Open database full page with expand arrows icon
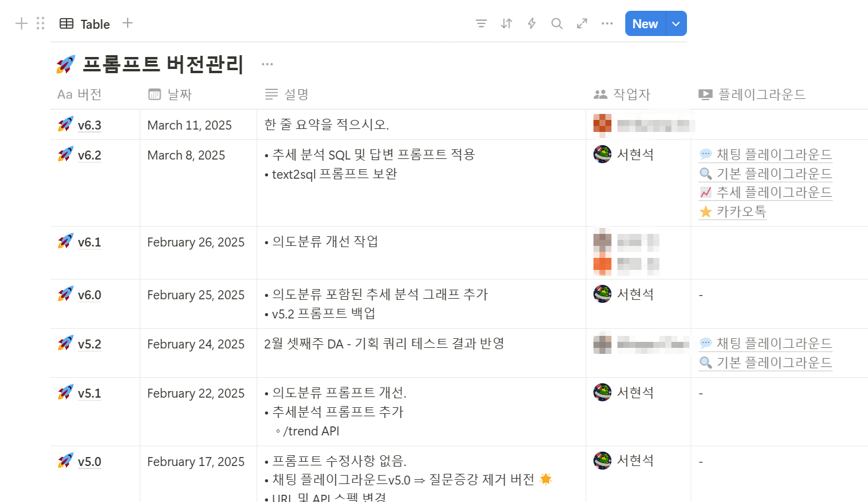This screenshot has height=502, width=868. (x=582, y=24)
